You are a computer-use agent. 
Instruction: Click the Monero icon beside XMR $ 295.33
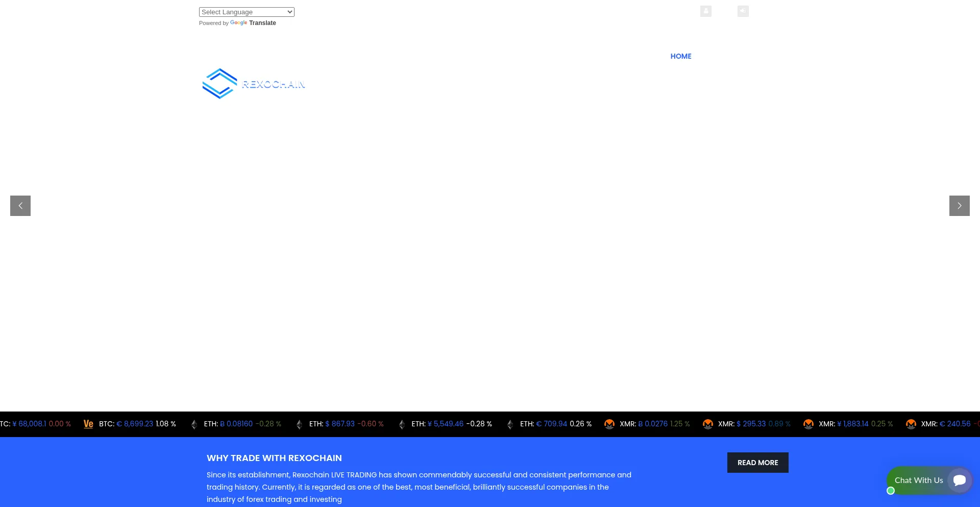[708, 424]
